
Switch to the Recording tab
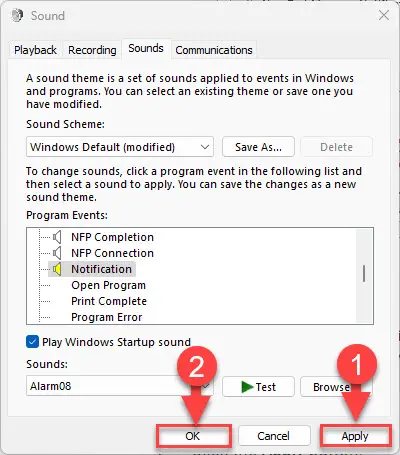[92, 50]
